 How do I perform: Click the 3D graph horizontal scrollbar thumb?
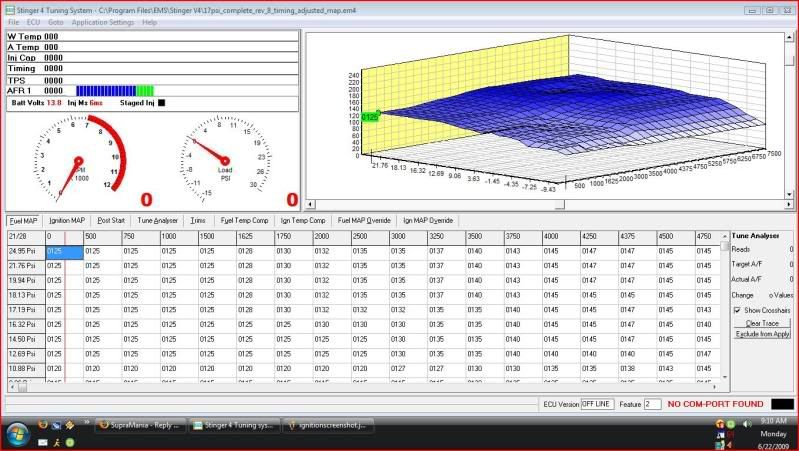559,204
